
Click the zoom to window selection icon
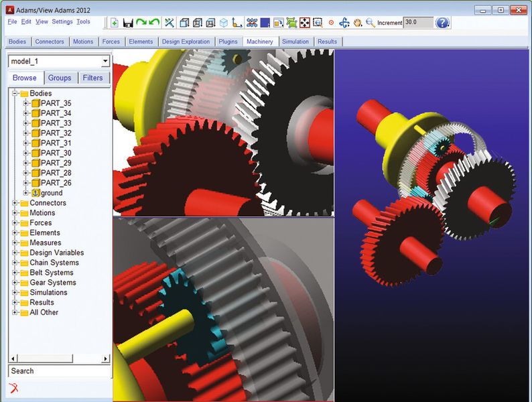click(318, 23)
